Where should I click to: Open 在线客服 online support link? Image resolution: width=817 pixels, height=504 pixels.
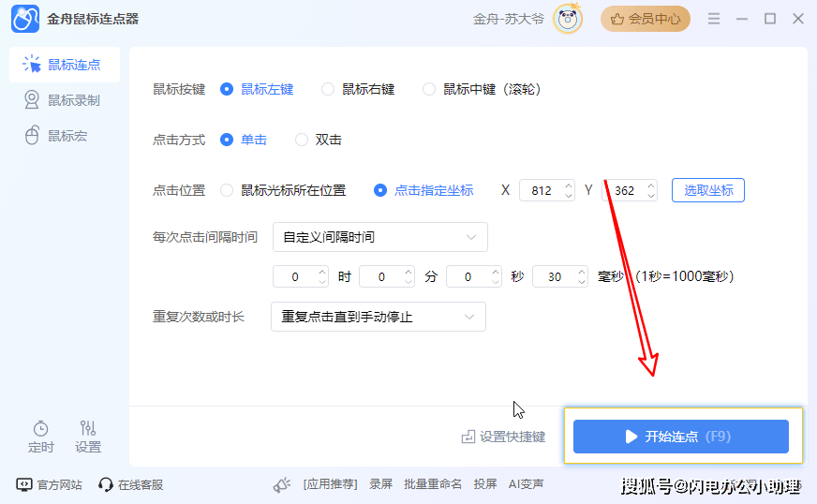pos(131,484)
